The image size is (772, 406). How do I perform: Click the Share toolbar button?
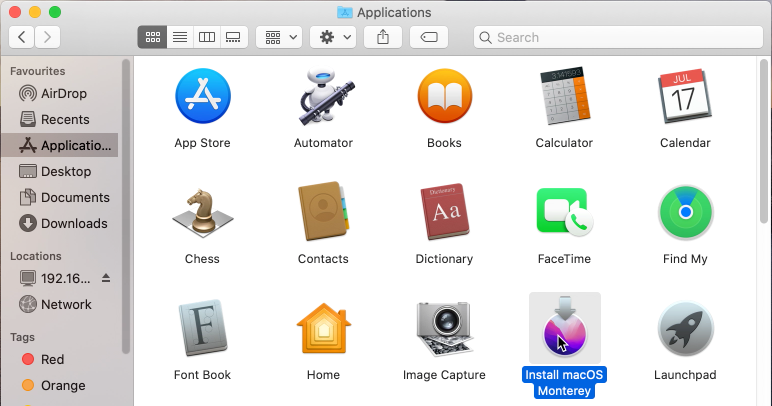(383, 37)
